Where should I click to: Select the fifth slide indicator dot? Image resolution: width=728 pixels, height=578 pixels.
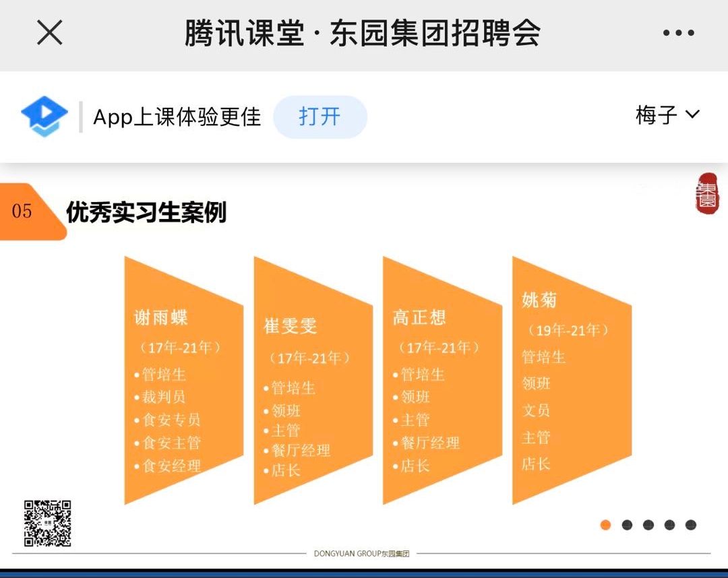[x=690, y=525]
